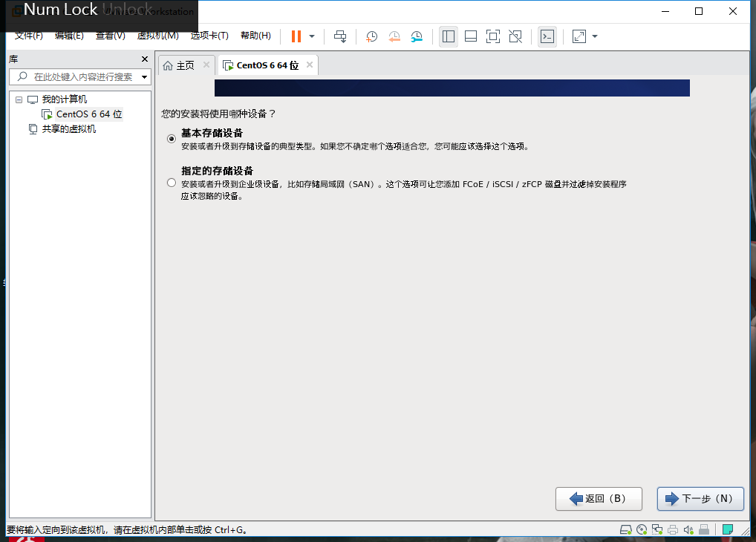Click the pause virtual machine icon
The width and height of the screenshot is (756, 542).
click(296, 36)
